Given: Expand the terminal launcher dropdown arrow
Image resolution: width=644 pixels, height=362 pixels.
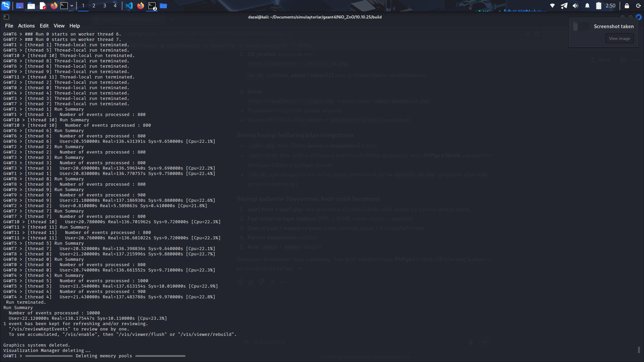Looking at the screenshot, I should pos(72,6).
